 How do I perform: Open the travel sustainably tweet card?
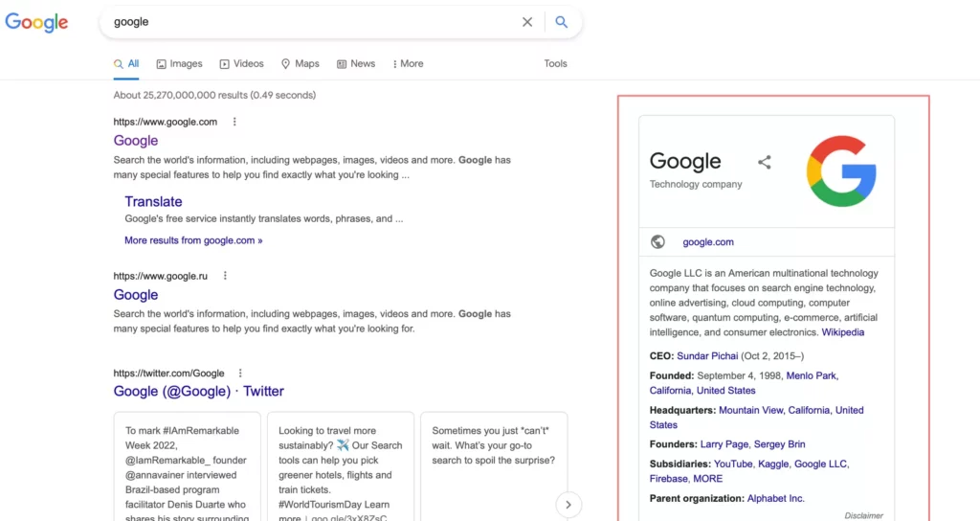point(341,466)
